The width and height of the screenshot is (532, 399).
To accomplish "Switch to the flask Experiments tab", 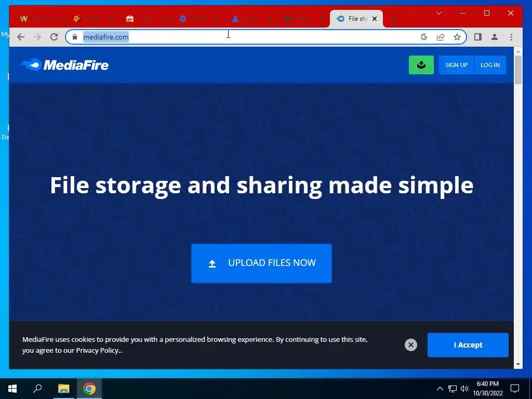I will 252,19.
